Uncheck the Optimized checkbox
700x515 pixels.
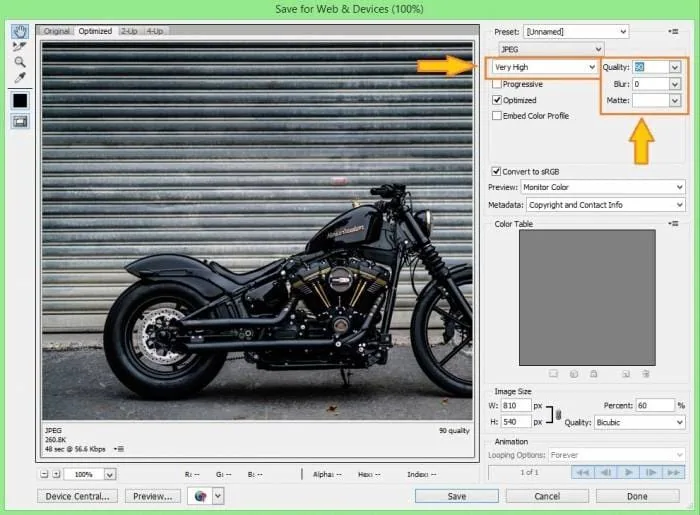[496, 100]
